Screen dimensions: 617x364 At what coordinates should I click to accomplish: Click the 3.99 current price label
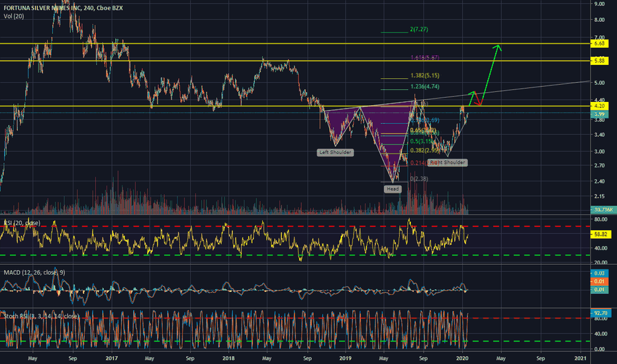pos(600,114)
